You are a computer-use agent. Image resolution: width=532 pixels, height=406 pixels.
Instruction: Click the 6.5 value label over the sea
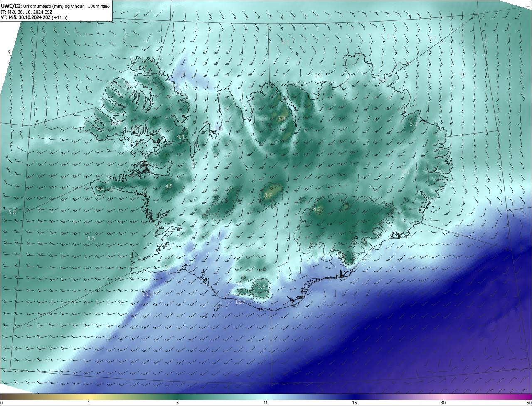click(x=91, y=238)
